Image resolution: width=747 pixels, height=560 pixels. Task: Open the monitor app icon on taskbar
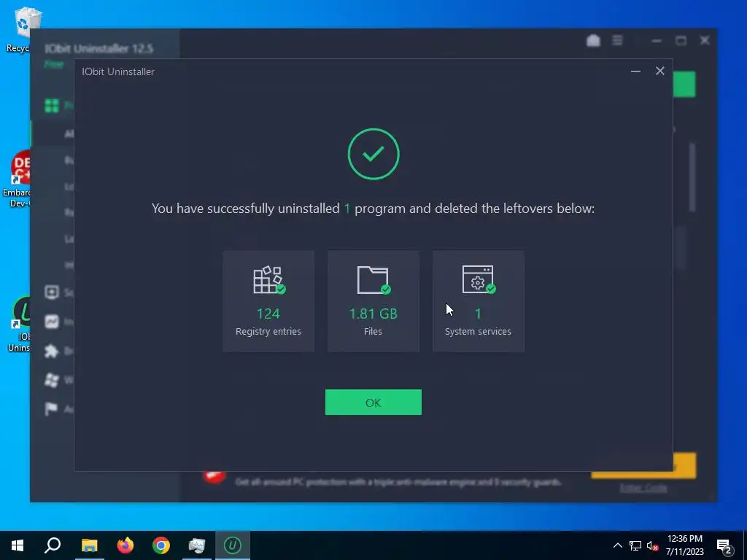tap(197, 545)
